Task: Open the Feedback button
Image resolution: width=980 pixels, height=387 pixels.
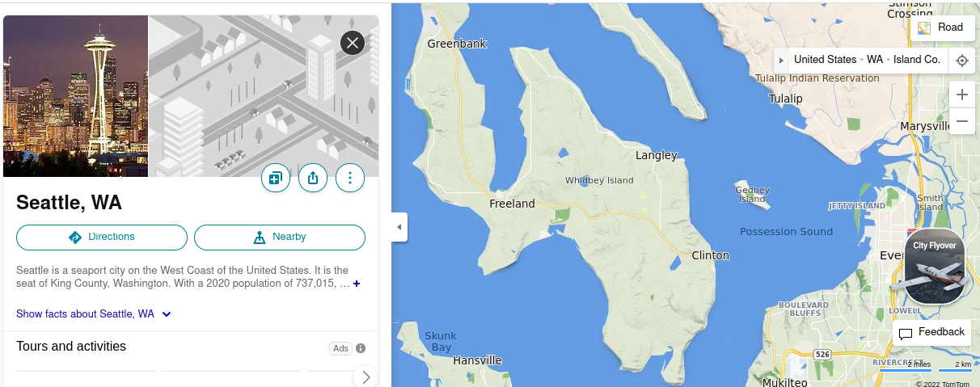Action: pyautogui.click(x=932, y=332)
